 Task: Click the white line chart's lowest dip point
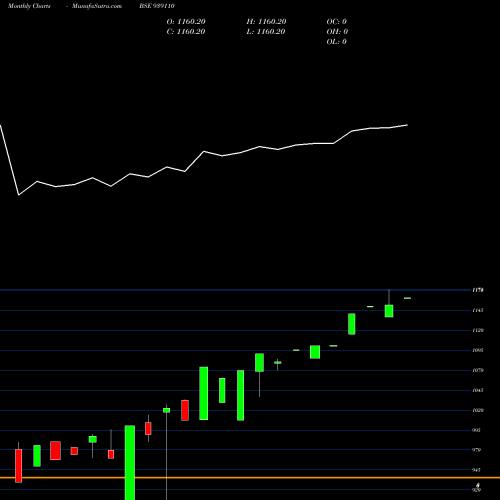[19, 195]
